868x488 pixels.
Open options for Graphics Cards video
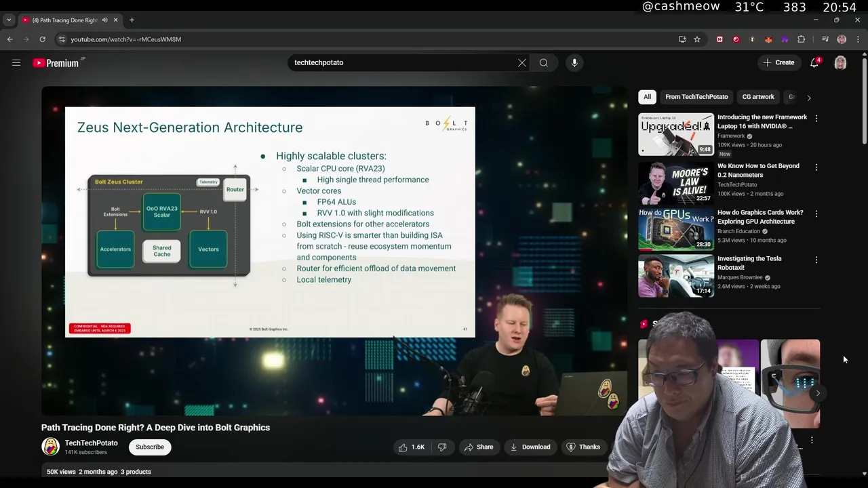coord(816,213)
